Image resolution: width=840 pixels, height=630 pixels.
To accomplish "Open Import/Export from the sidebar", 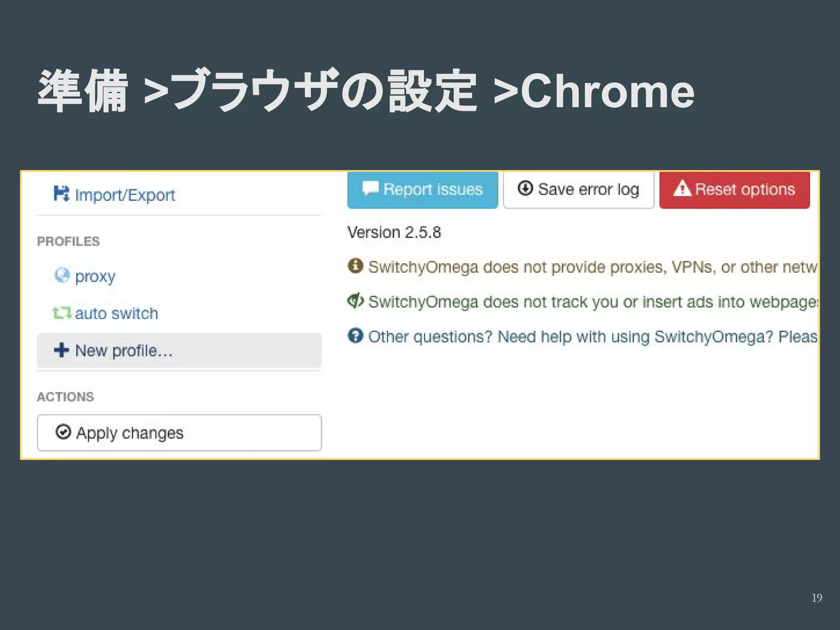I will coord(114,194).
